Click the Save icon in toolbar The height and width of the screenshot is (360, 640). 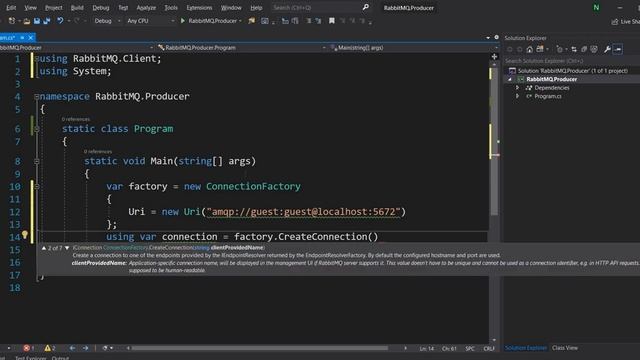coord(37,21)
